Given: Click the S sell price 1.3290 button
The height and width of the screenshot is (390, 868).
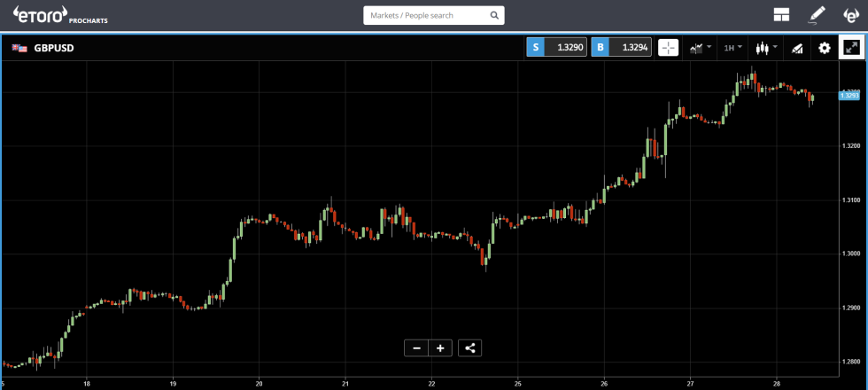Looking at the screenshot, I should pyautogui.click(x=557, y=48).
